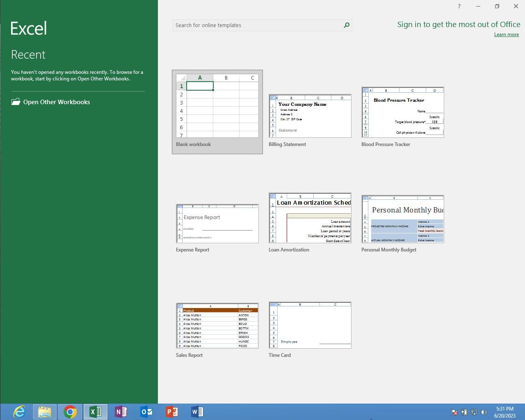The height and width of the screenshot is (420, 525).
Task: Open the Action Center flag icon
Action: [x=454, y=412]
